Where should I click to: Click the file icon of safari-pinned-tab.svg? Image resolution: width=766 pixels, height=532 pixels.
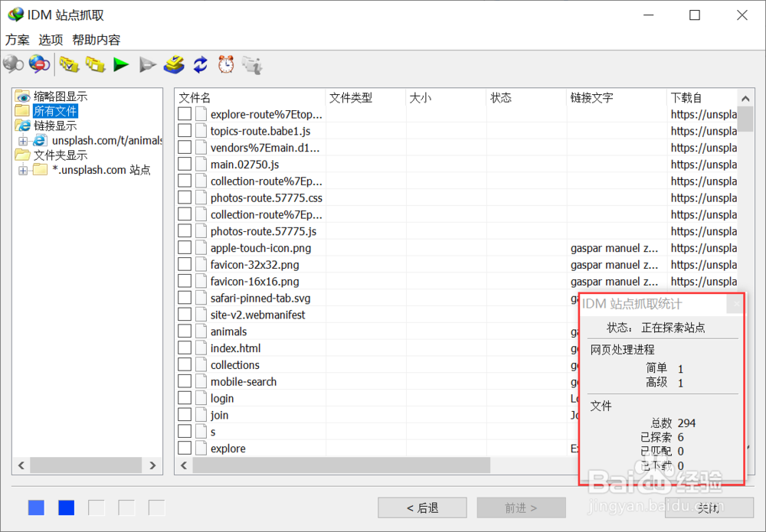click(201, 299)
